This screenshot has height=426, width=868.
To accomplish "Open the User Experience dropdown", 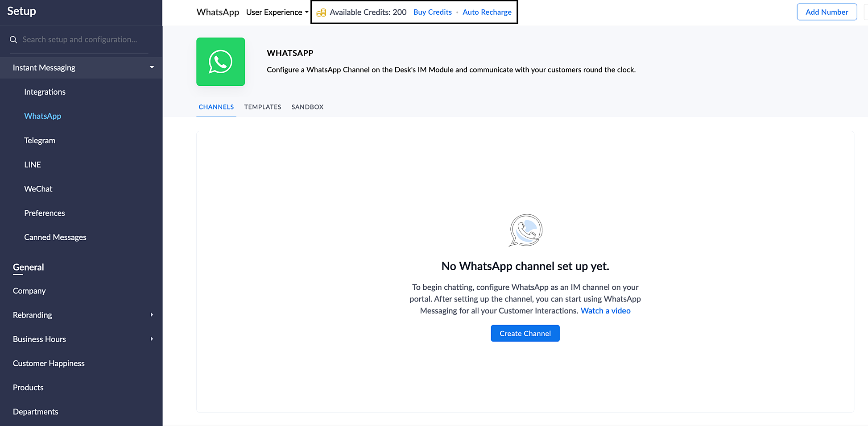I will pos(277,12).
